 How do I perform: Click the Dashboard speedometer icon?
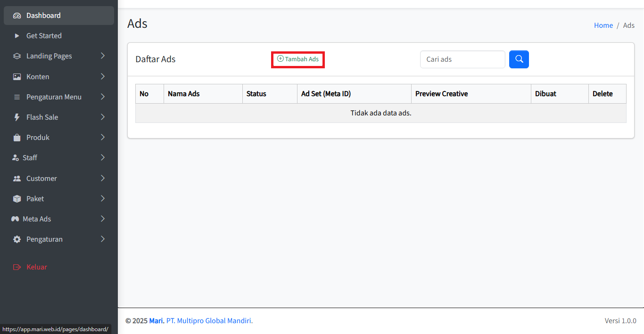point(17,16)
